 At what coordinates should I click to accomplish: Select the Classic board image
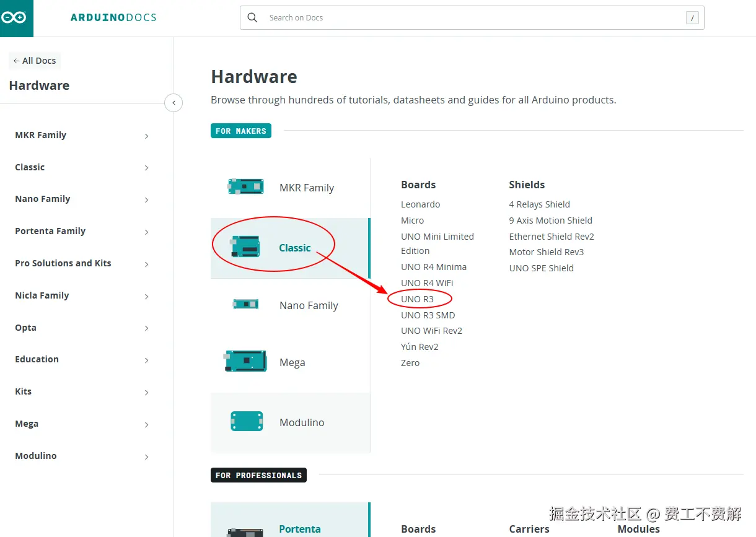[x=245, y=247]
